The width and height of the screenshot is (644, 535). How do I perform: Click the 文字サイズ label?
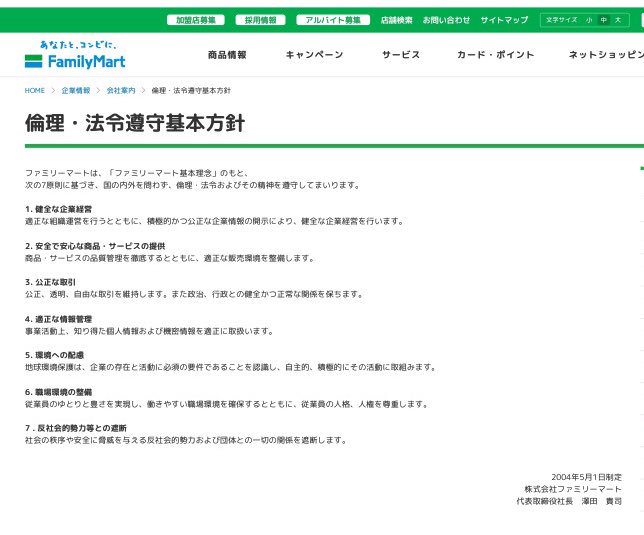561,20
